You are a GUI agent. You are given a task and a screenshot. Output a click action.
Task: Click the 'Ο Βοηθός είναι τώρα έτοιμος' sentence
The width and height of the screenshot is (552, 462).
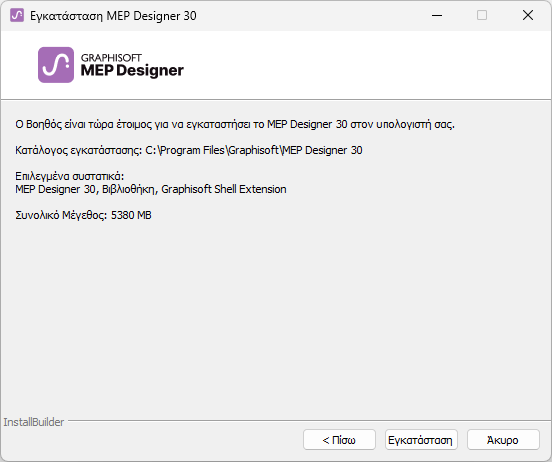click(x=235, y=124)
